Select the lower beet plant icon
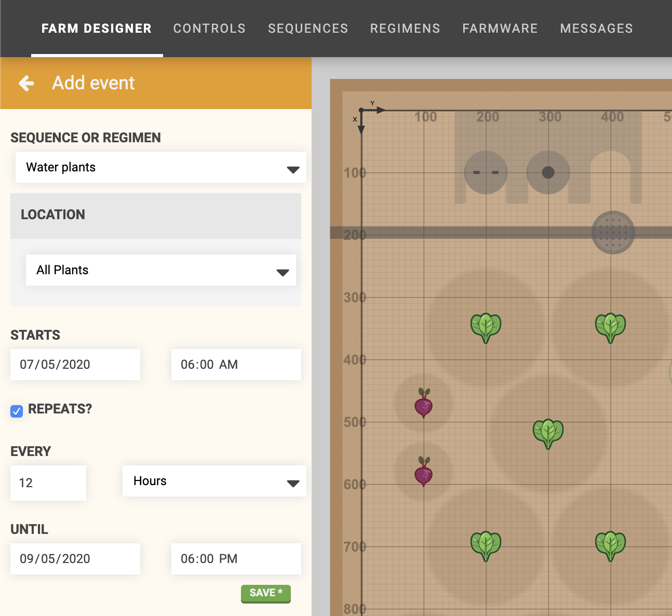Image resolution: width=672 pixels, height=616 pixels. point(424,472)
